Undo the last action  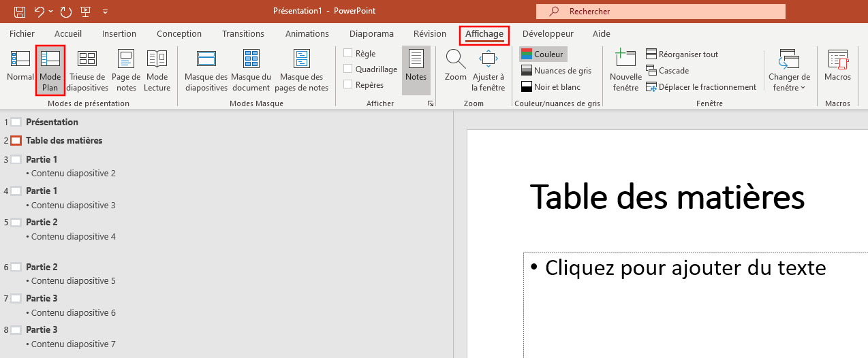[x=40, y=12]
